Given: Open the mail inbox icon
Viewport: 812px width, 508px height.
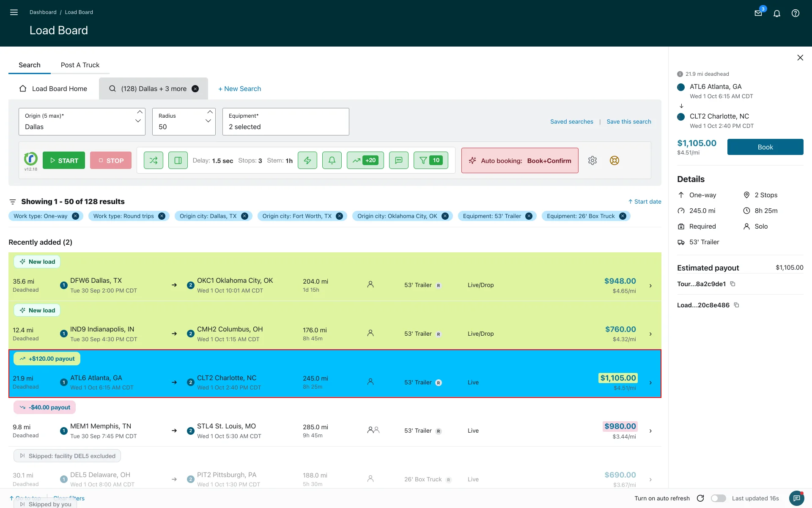Looking at the screenshot, I should click(758, 13).
